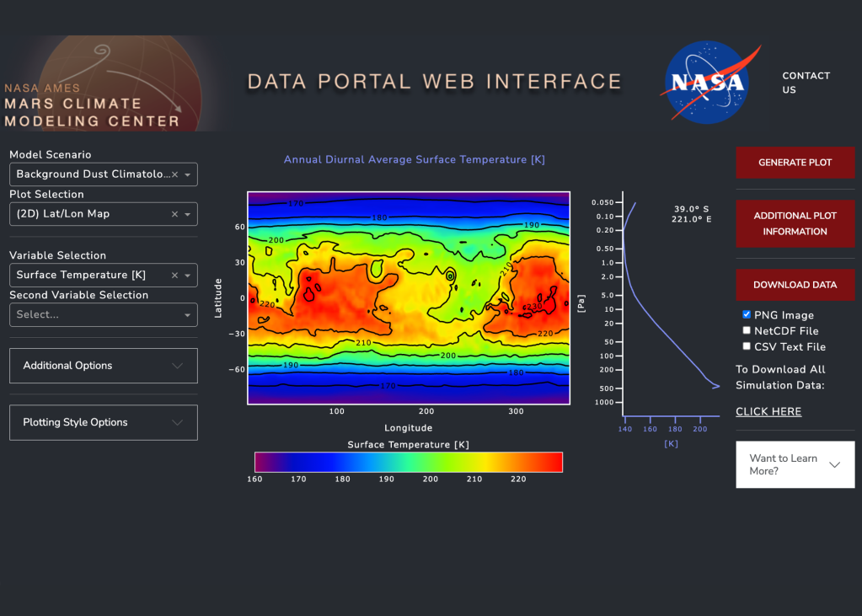Click the vertical temperature profile plot

tap(671, 304)
